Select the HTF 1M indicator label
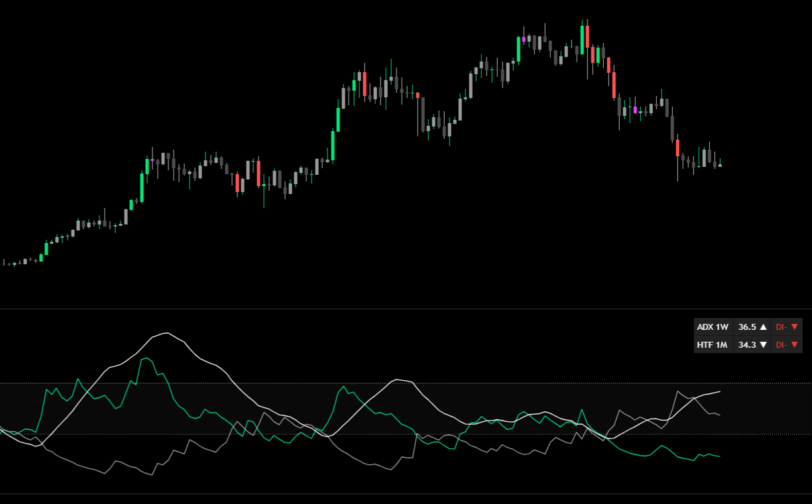Viewport: 812px width, 504px height. pyautogui.click(x=713, y=344)
